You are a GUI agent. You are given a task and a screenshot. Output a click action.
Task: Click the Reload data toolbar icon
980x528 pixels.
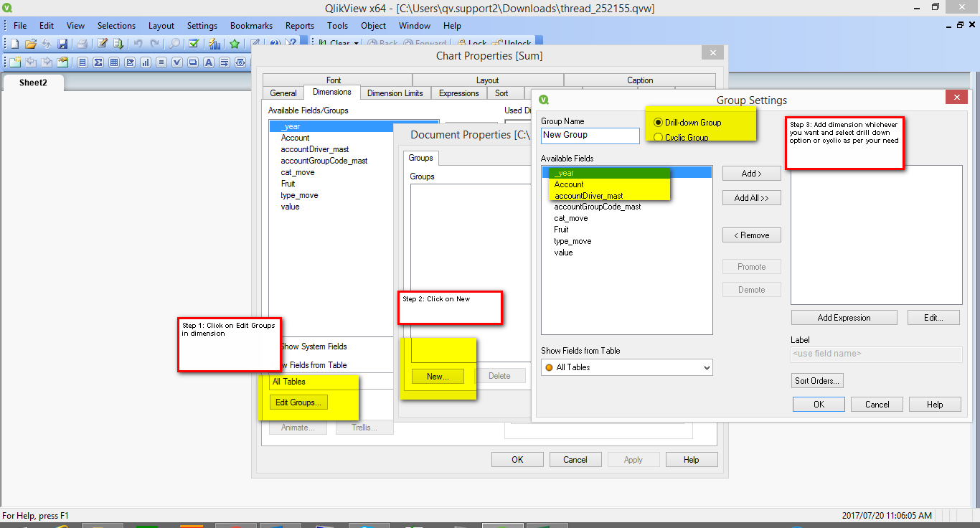(x=118, y=44)
